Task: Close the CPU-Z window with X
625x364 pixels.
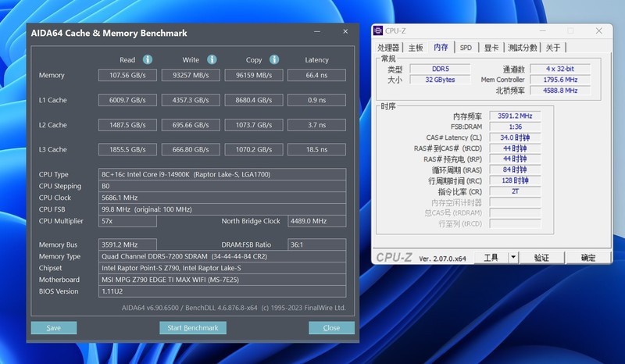Action: [598, 30]
